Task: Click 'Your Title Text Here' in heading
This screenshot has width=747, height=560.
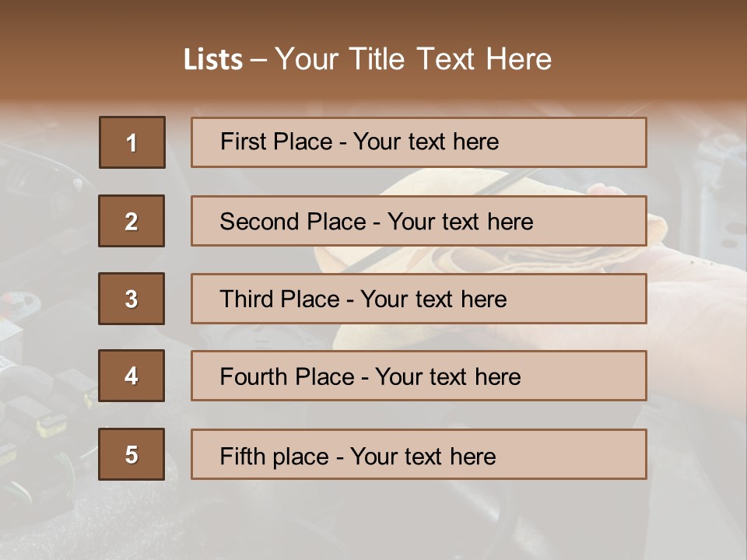Action: (413, 59)
